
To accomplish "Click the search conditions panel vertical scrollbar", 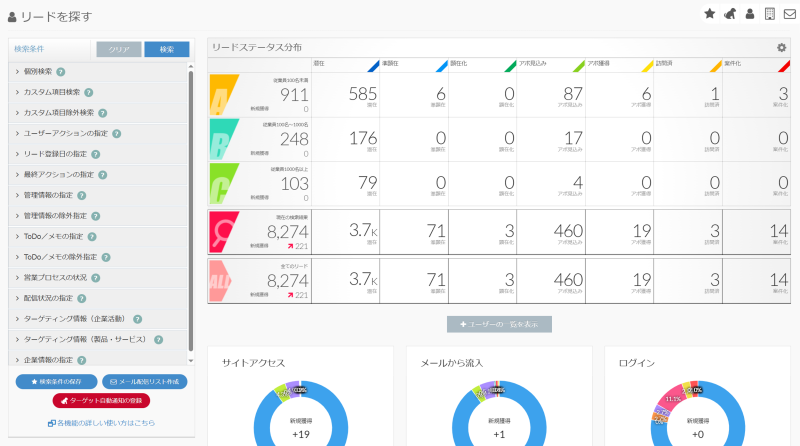I will click(x=191, y=211).
